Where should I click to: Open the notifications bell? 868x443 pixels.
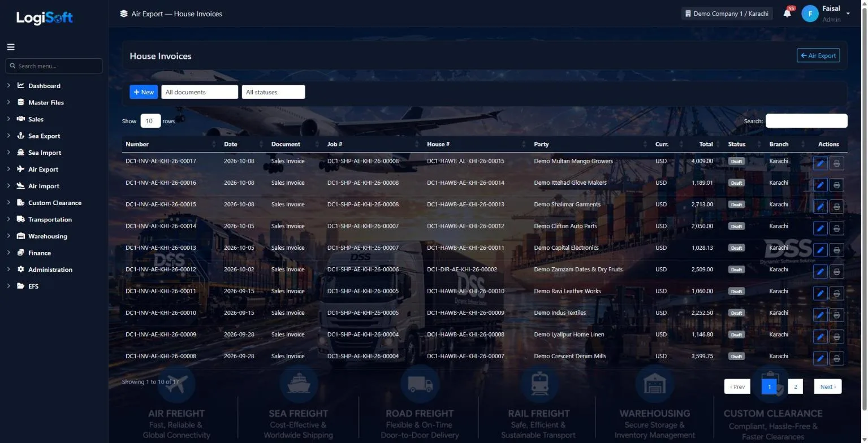[787, 14]
